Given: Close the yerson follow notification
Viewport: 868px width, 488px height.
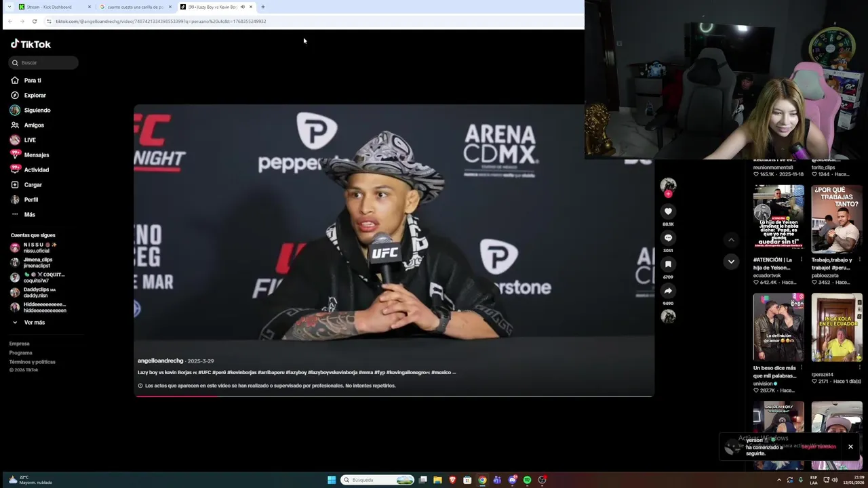Looking at the screenshot, I should (x=850, y=447).
